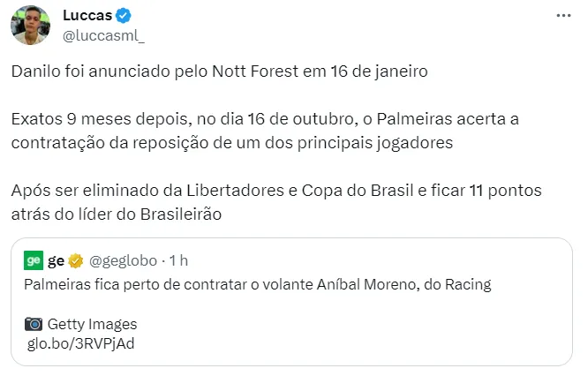Click the camera emoji before Getty Images
This screenshot has height=376, width=588.
point(34,324)
